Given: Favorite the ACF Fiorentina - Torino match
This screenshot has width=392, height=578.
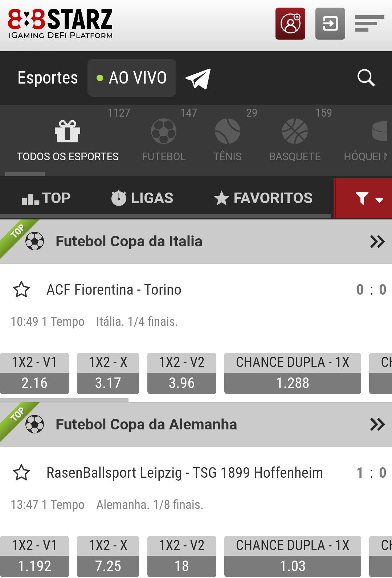Looking at the screenshot, I should [21, 290].
